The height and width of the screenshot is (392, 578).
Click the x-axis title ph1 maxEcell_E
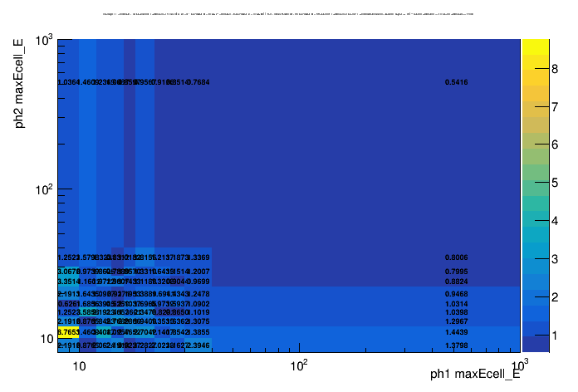pyautogui.click(x=474, y=375)
